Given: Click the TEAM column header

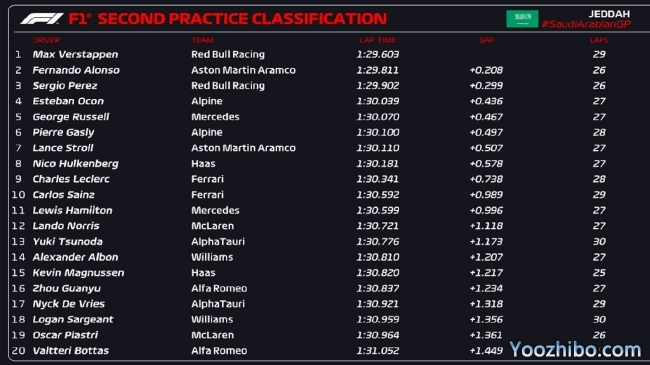Looking at the screenshot, I should [203, 40].
